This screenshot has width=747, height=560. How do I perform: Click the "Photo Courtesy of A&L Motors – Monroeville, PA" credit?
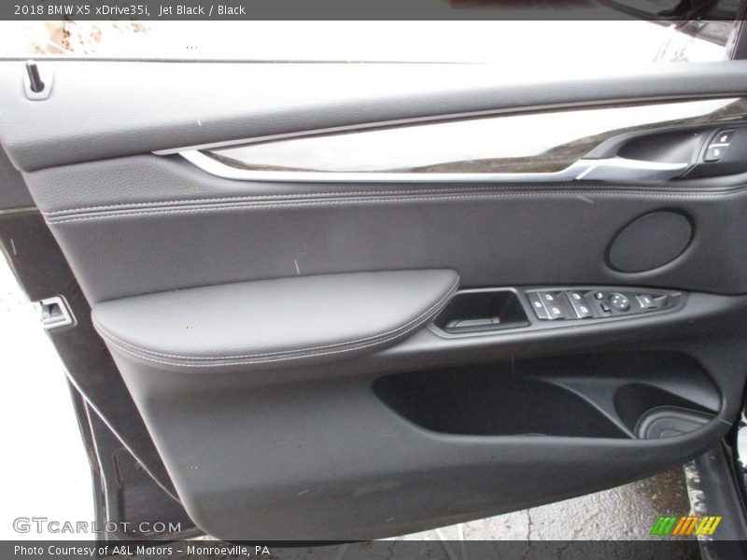coord(142,551)
